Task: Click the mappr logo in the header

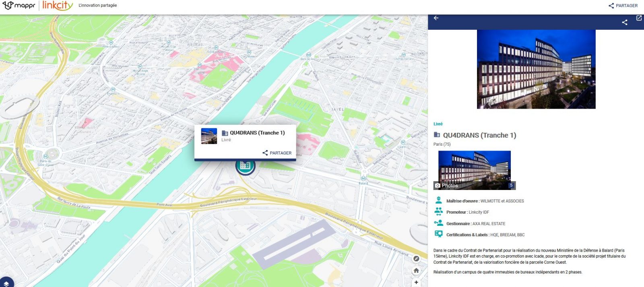Action: point(19,6)
